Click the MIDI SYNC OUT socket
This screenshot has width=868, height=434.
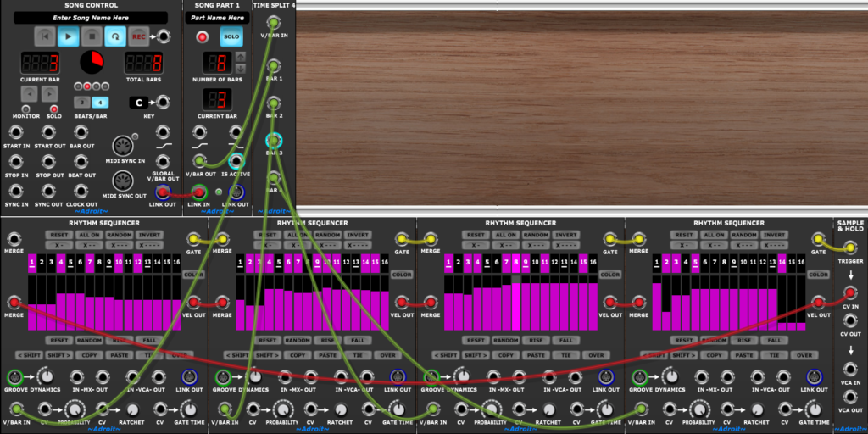click(123, 181)
